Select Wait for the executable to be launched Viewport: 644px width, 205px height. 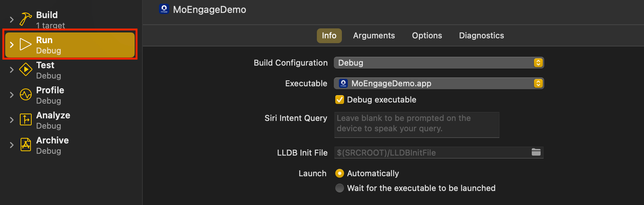340,188
